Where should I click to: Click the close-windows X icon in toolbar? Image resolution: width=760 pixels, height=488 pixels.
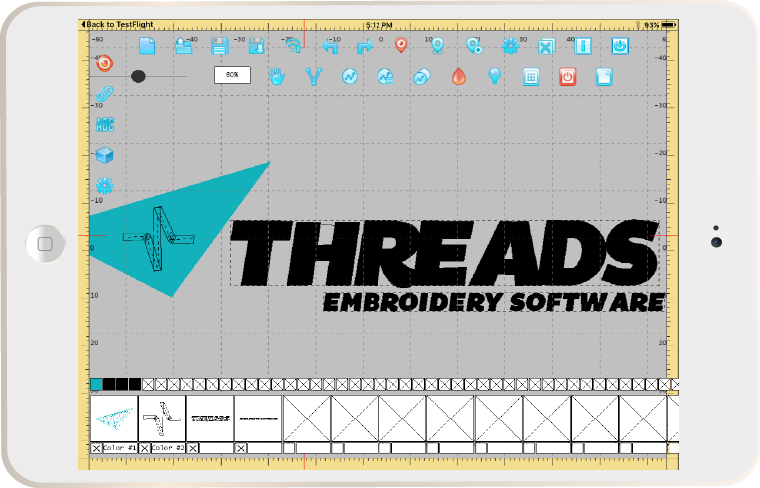coord(547,47)
